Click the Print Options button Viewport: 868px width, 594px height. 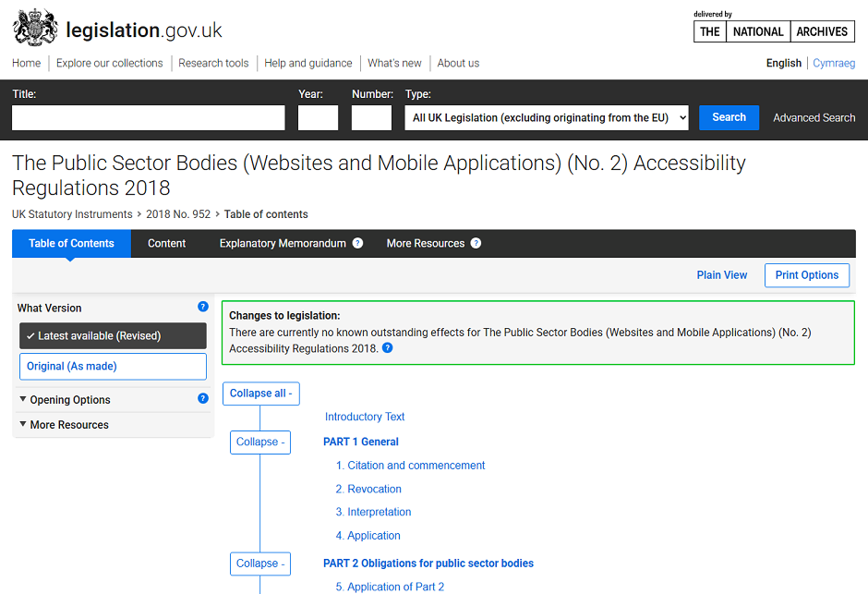coord(806,275)
